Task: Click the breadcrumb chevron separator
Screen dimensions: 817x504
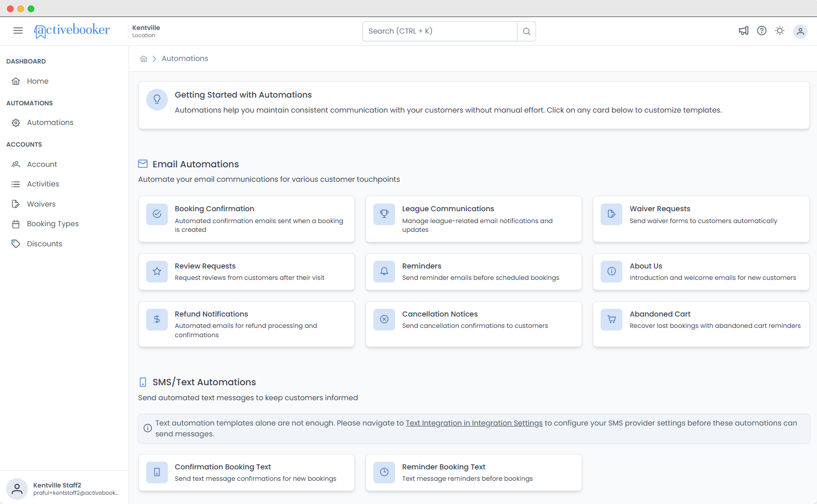Action: [154, 59]
